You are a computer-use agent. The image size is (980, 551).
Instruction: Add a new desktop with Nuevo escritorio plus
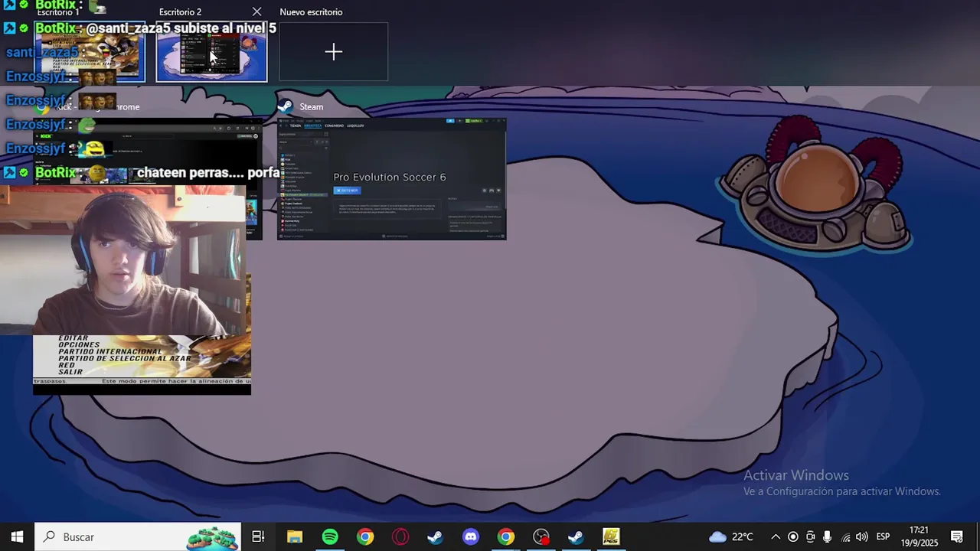click(334, 52)
